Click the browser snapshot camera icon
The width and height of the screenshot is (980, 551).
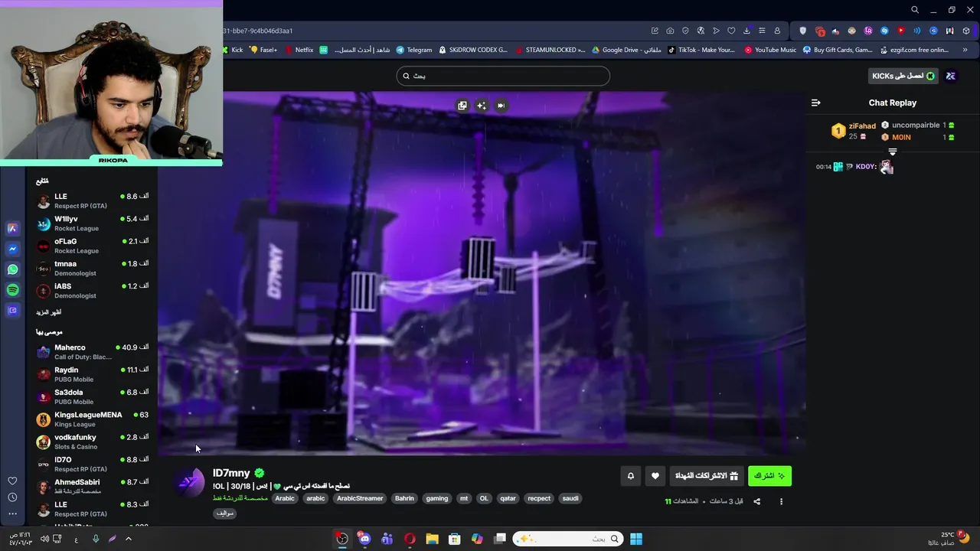coord(670,31)
